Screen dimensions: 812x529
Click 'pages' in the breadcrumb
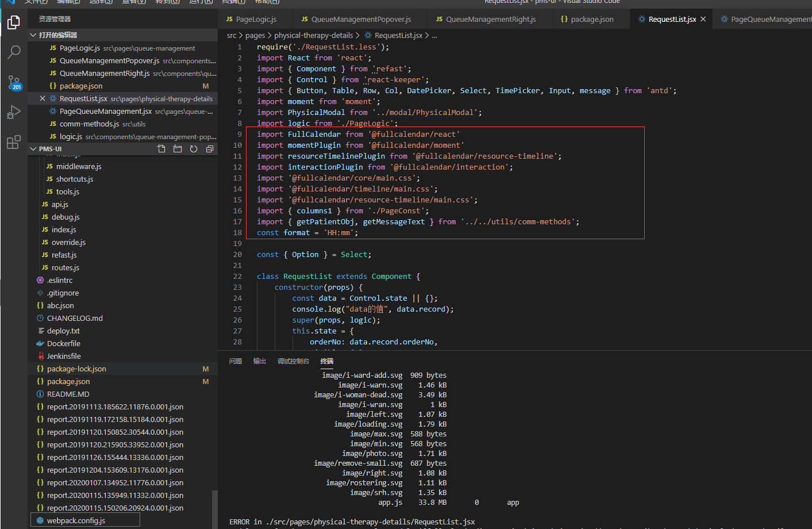255,36
